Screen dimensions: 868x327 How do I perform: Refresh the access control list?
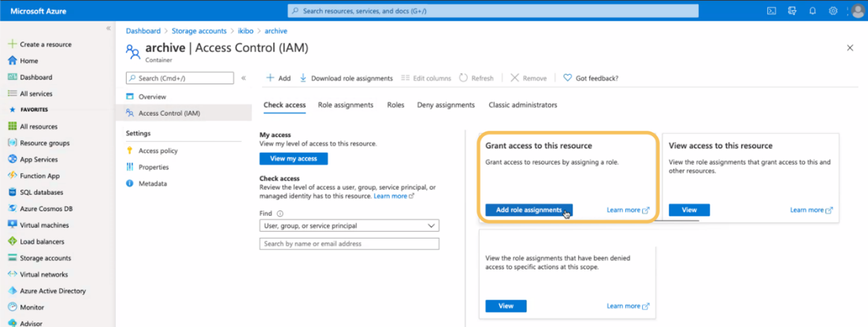pyautogui.click(x=476, y=78)
